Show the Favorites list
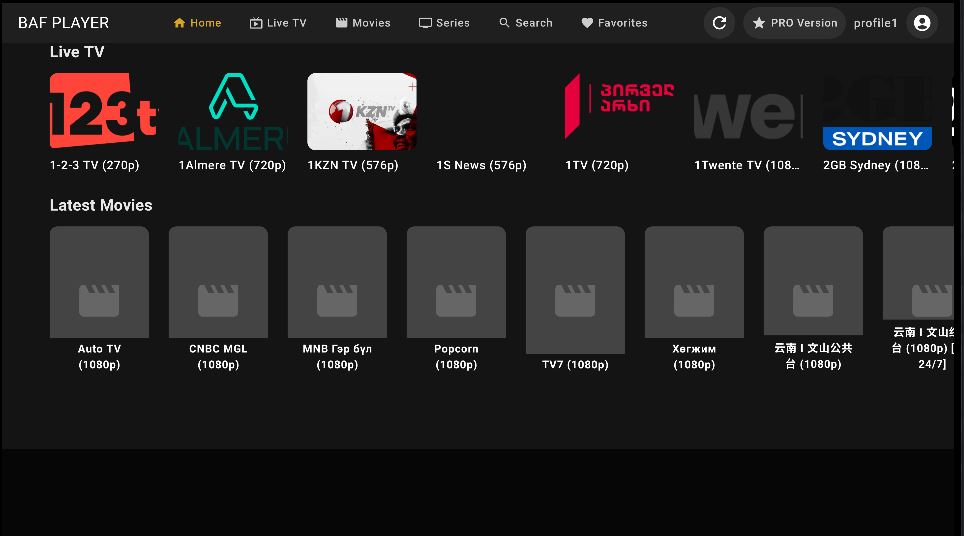 614,23
